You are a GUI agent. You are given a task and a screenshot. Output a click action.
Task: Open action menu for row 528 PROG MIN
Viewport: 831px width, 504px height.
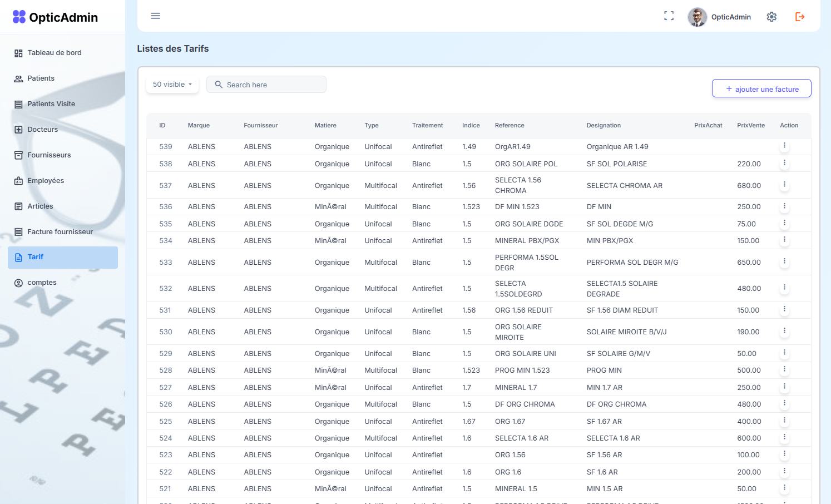point(784,369)
